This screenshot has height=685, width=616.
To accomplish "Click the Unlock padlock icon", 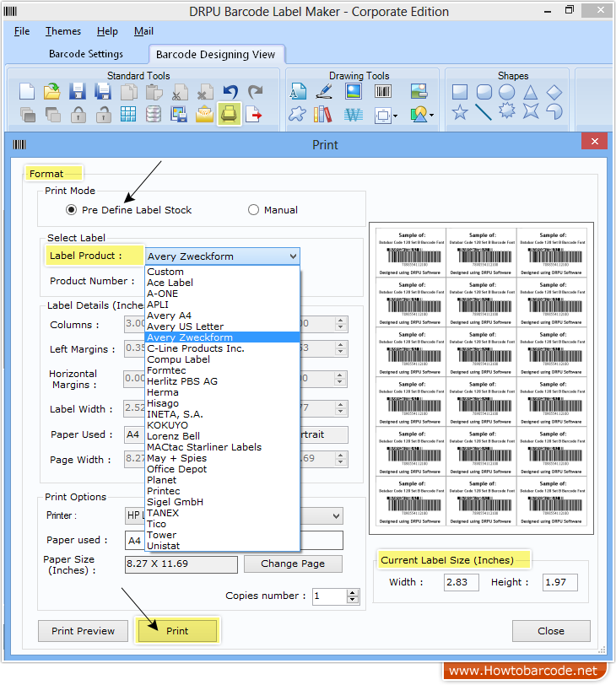I will pyautogui.click(x=104, y=115).
